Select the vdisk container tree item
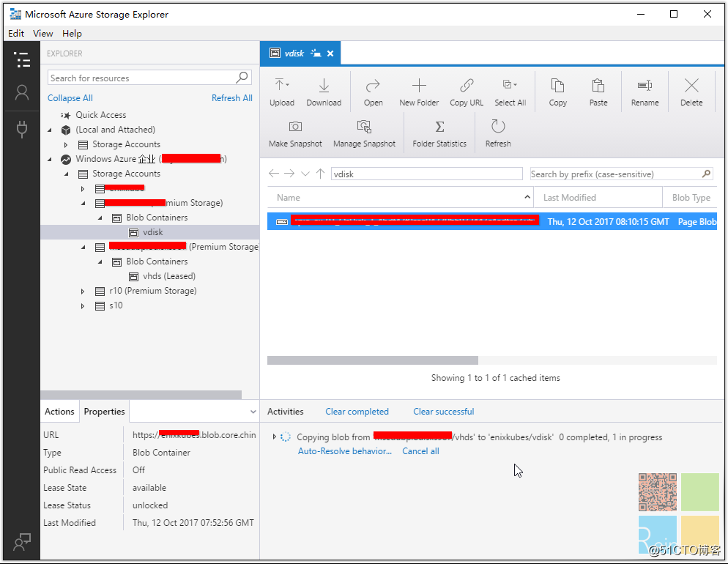Screen dimensions: 728x564 pyautogui.click(x=149, y=232)
